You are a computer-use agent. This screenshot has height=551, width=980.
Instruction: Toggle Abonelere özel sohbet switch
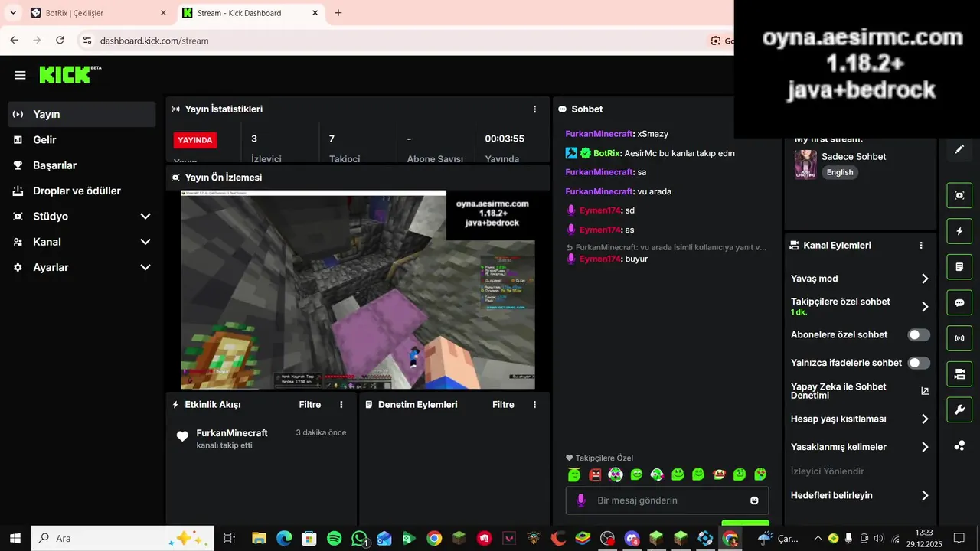[919, 335]
